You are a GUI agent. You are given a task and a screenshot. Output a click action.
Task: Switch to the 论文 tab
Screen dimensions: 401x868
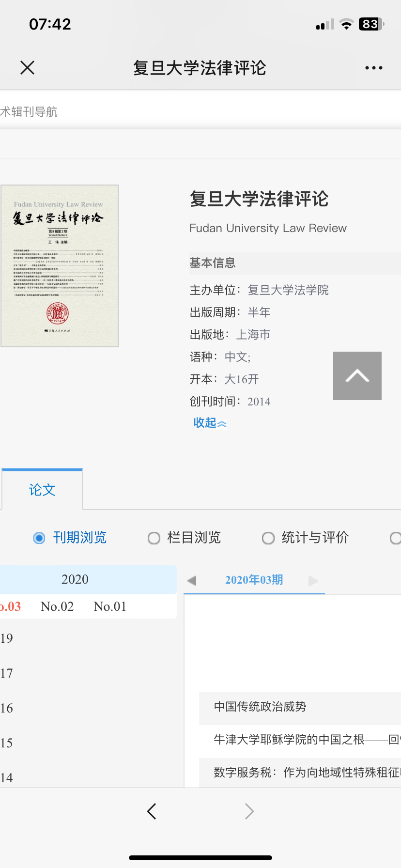tap(42, 490)
